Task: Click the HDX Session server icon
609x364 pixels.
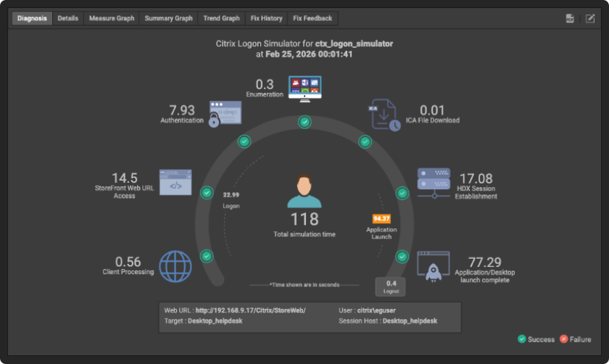Action: click(x=434, y=183)
